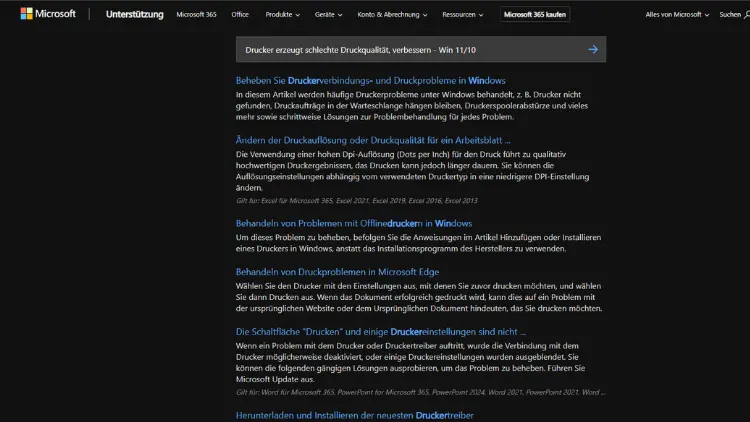
Task: Expand Alles von Microsoft dropdown
Action: (677, 15)
